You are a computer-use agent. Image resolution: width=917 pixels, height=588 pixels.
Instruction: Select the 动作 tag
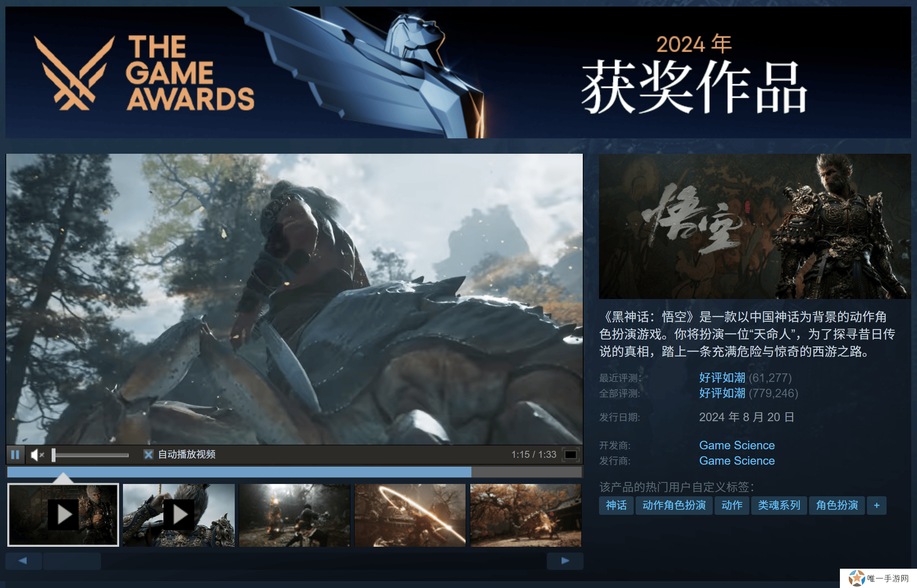click(x=732, y=505)
